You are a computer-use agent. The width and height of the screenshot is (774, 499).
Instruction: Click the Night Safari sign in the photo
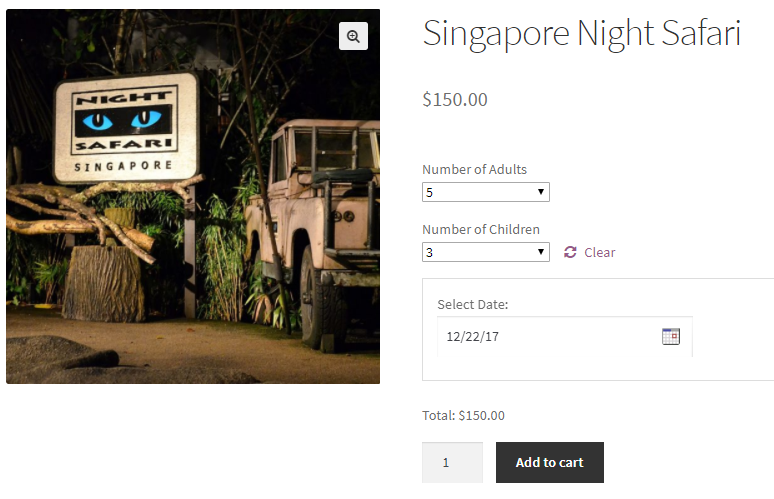[x=125, y=127]
